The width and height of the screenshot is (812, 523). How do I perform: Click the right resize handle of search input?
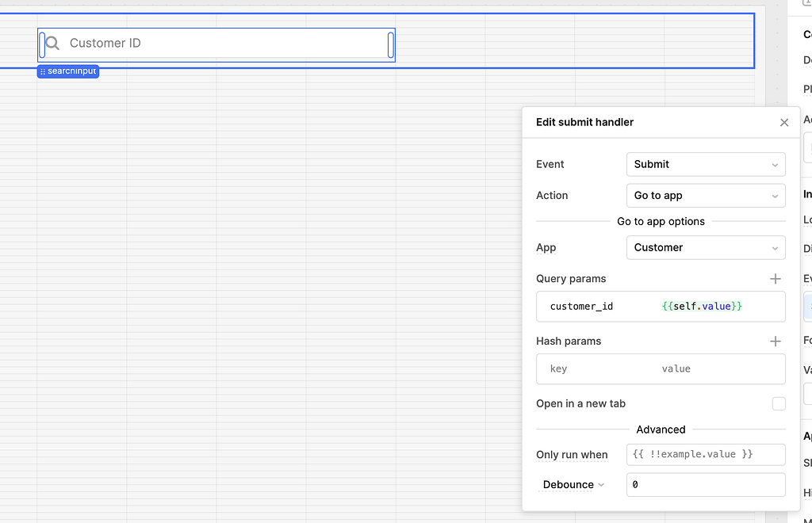[x=391, y=44]
